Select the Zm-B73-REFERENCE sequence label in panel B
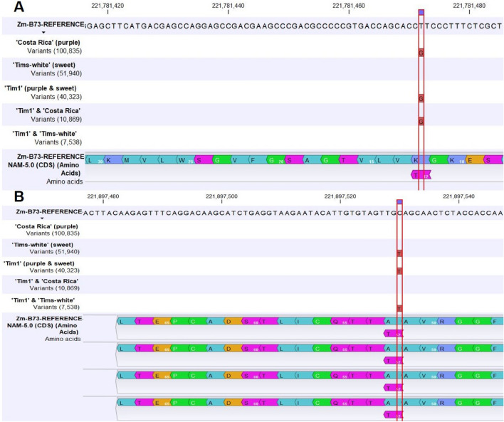 pos(49,211)
